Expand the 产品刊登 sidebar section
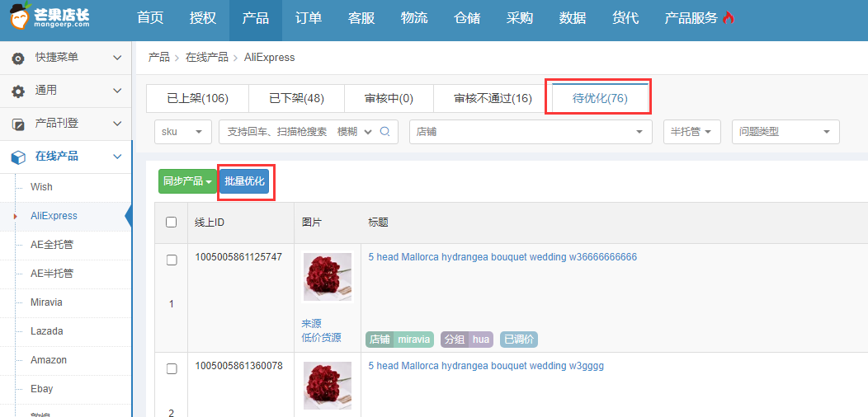This screenshot has height=417, width=868. click(117, 124)
